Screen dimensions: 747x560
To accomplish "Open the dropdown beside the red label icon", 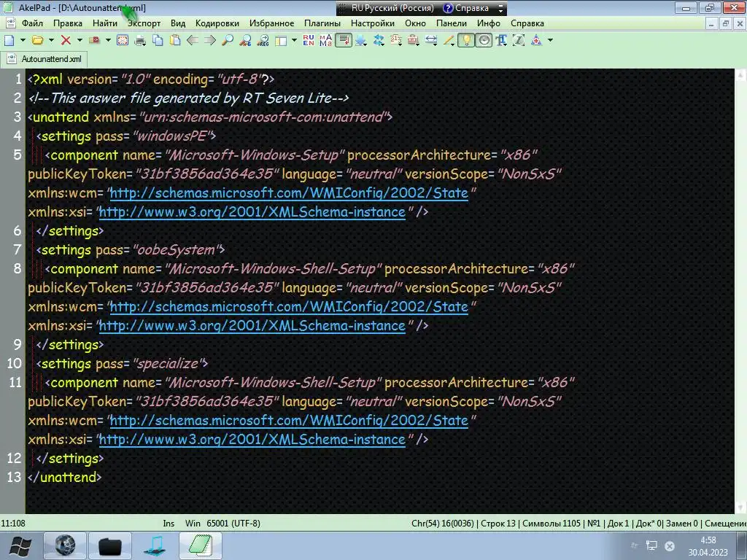I will point(108,41).
